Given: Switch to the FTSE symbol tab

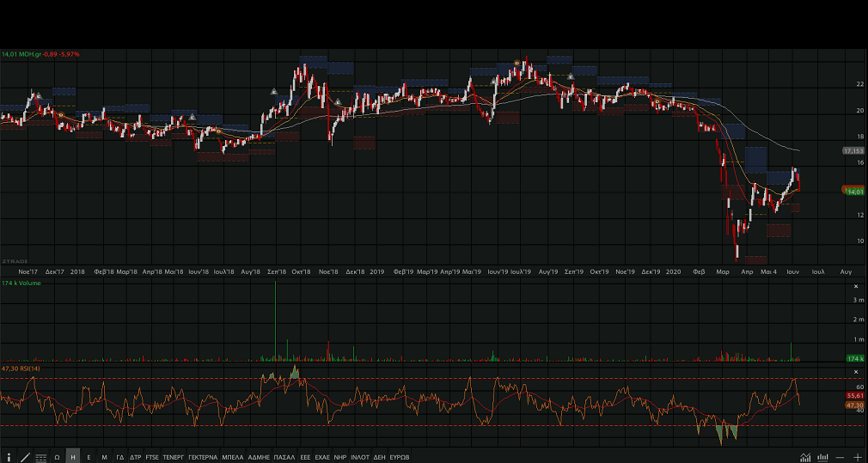Looking at the screenshot, I should [x=152, y=457].
